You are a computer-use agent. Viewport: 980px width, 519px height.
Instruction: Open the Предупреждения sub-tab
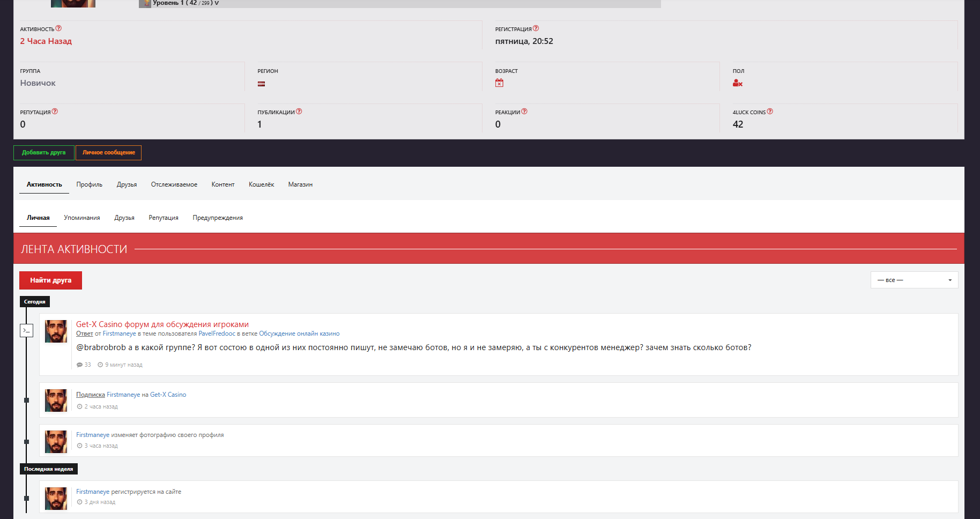pyautogui.click(x=218, y=218)
